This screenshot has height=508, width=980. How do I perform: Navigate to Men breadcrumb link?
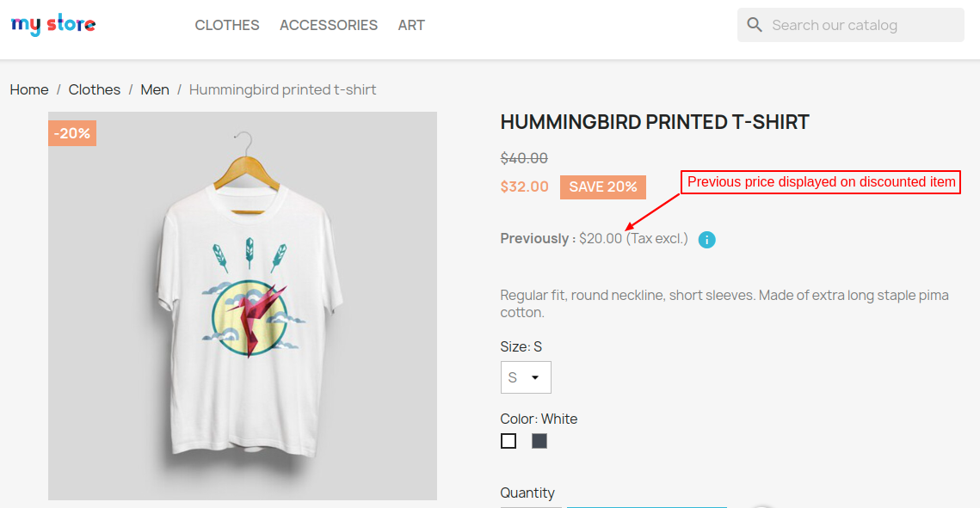click(155, 89)
